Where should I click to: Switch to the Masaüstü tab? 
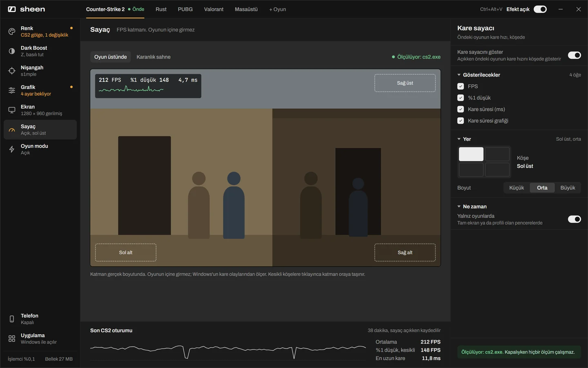tap(246, 9)
